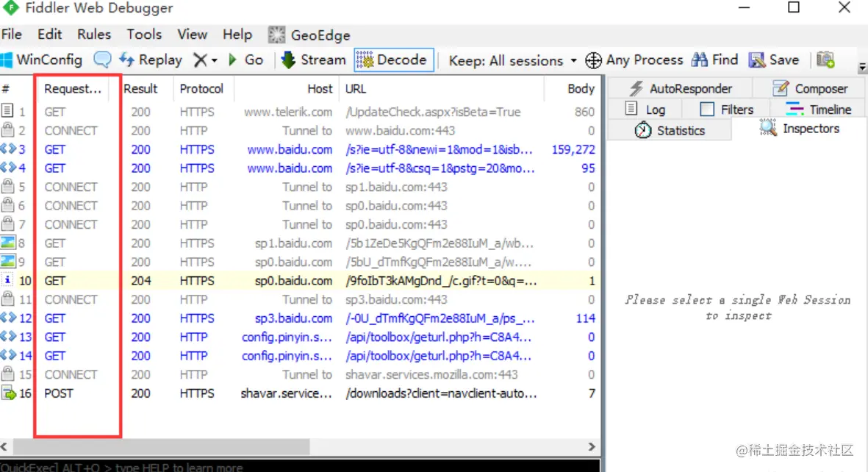Image resolution: width=868 pixels, height=472 pixels.
Task: Click the scroll left arrow of session list
Action: click(x=4, y=446)
